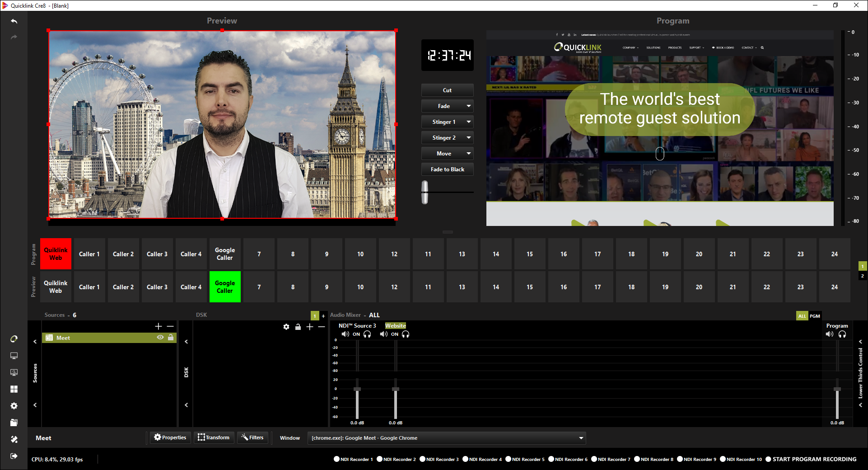Open the Stinger 2 dropdown arrow
Screen dimensions: 868x470
pyautogui.click(x=469, y=138)
